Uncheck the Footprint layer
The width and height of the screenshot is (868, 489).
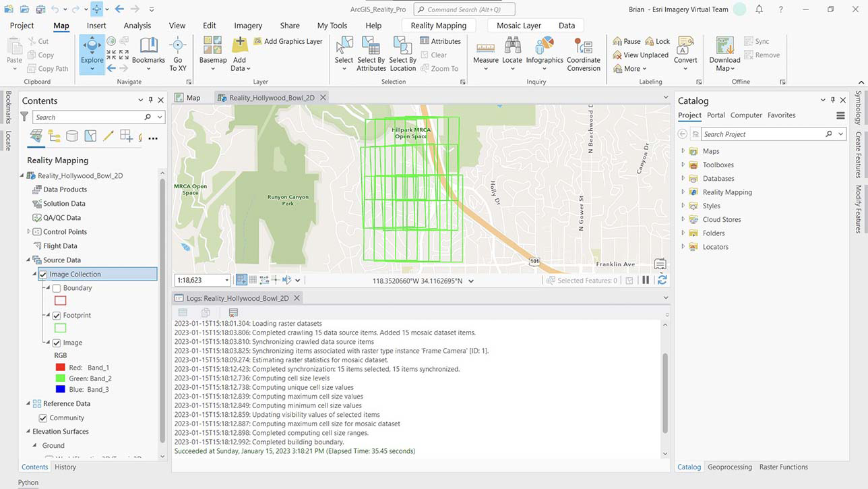pos(57,316)
